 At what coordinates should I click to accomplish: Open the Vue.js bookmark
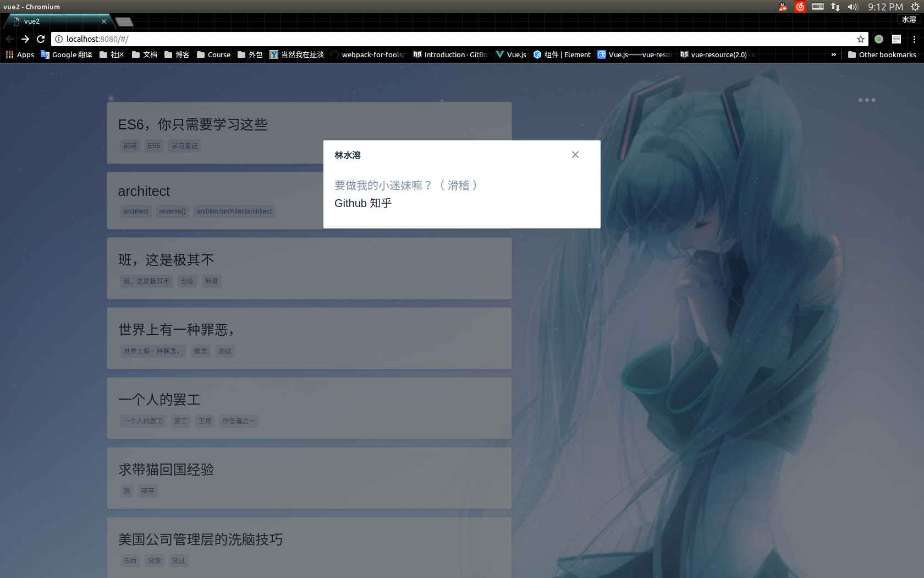pyautogui.click(x=511, y=54)
